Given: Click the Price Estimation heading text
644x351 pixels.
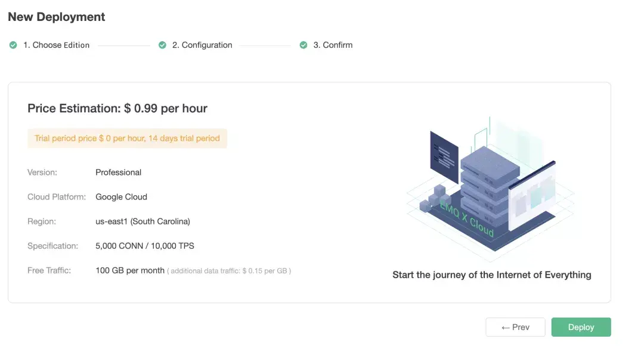Looking at the screenshot, I should click(117, 108).
